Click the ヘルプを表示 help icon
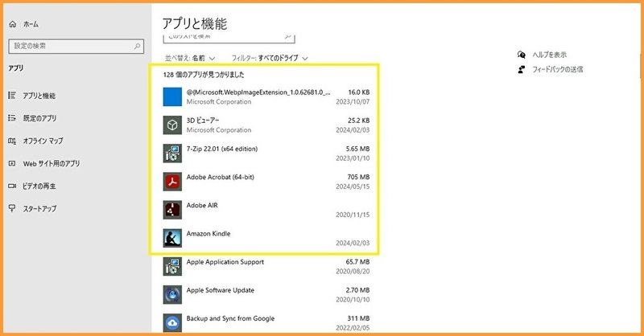644x336 pixels. [x=522, y=55]
